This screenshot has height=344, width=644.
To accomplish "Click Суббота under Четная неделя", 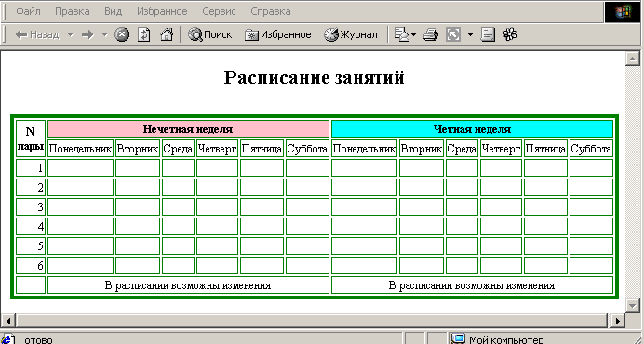I will point(591,149).
